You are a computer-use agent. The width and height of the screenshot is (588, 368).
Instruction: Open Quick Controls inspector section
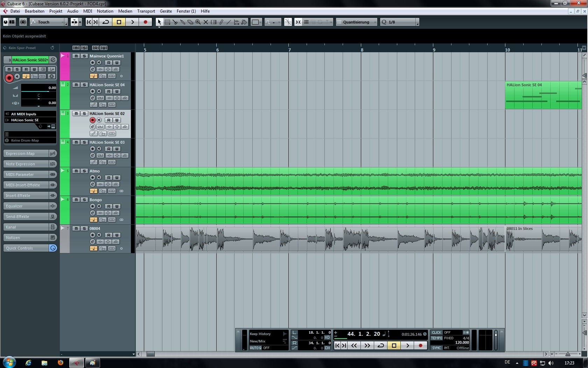[30, 248]
